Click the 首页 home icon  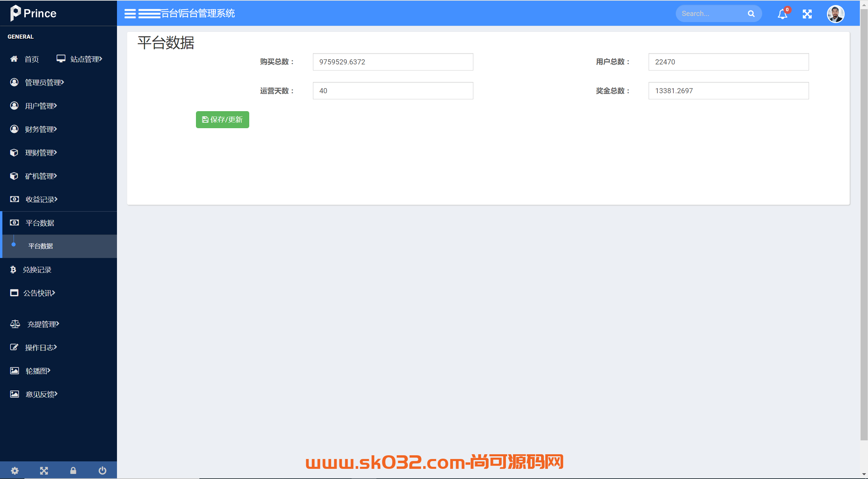point(14,58)
